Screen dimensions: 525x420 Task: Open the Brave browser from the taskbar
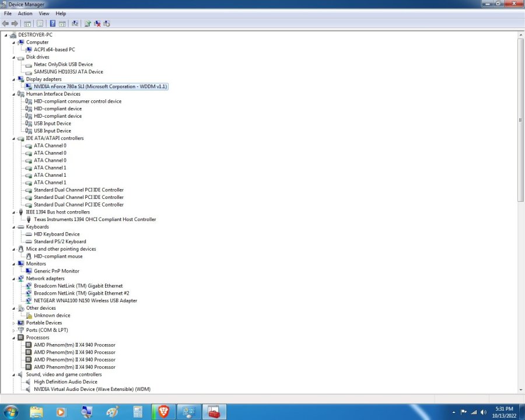[163, 412]
